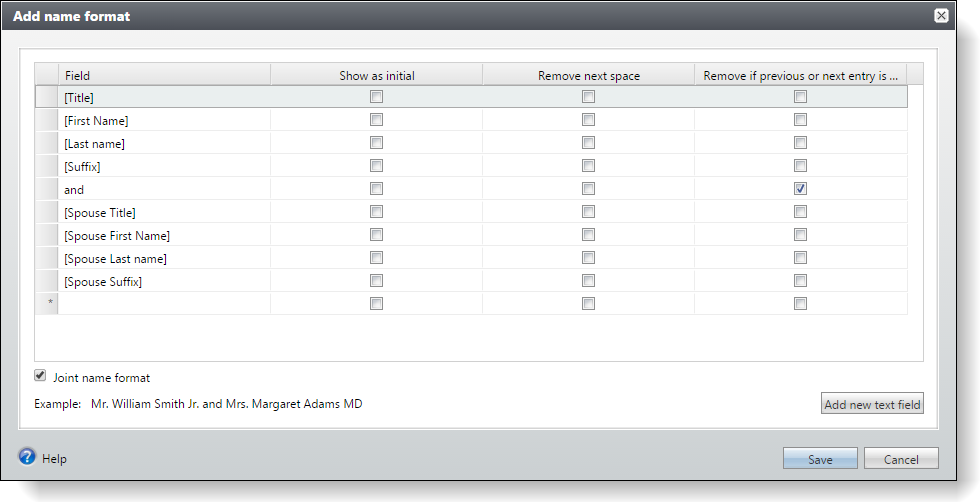Select the [Suffix] field cell
The height and width of the screenshot is (502, 980).
pos(164,166)
